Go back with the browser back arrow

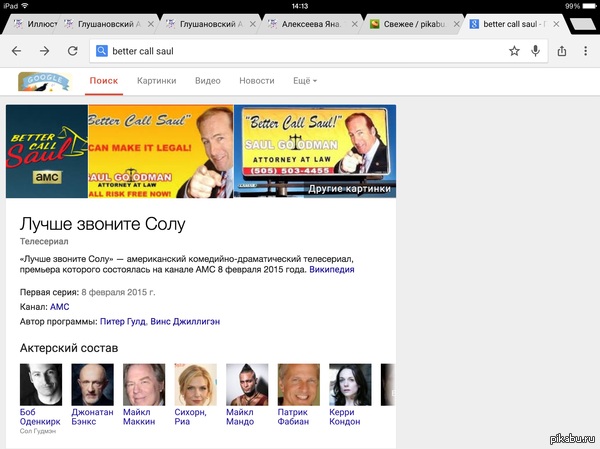pos(16,51)
